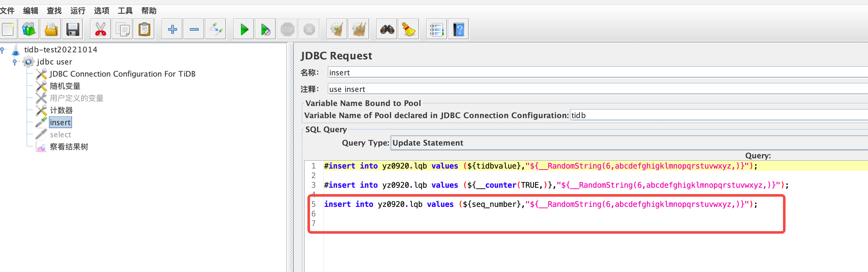This screenshot has height=272, width=868.
Task: Click the 察看结果树 graph icon
Action: click(x=41, y=147)
